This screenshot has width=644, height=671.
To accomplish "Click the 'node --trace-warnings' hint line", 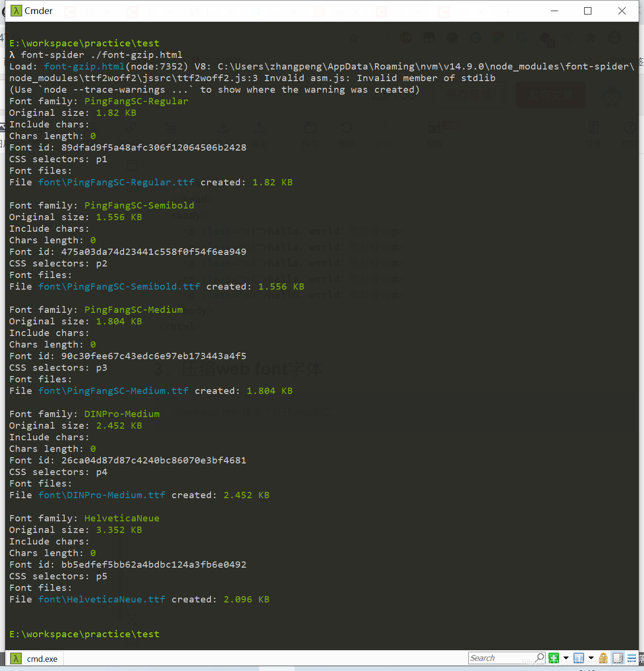I will pyautogui.click(x=214, y=89).
